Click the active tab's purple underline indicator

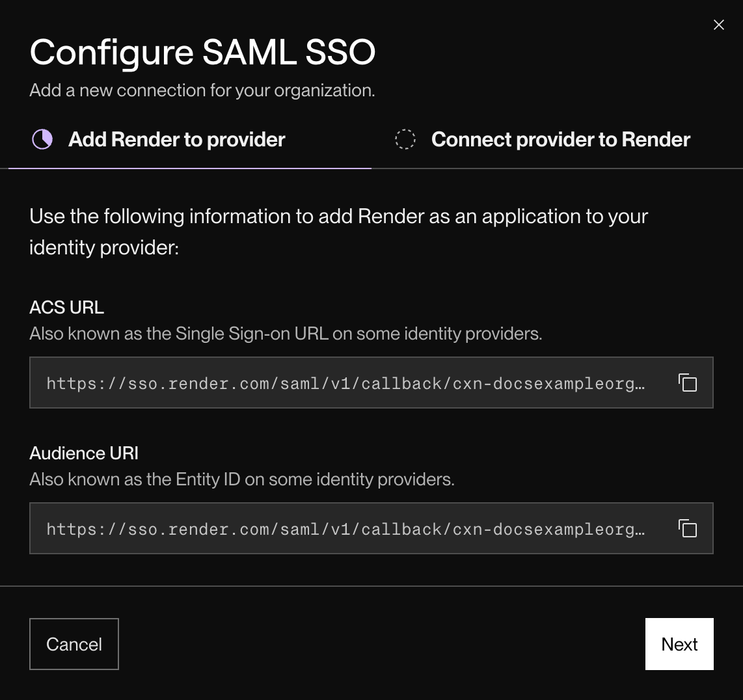click(x=187, y=170)
